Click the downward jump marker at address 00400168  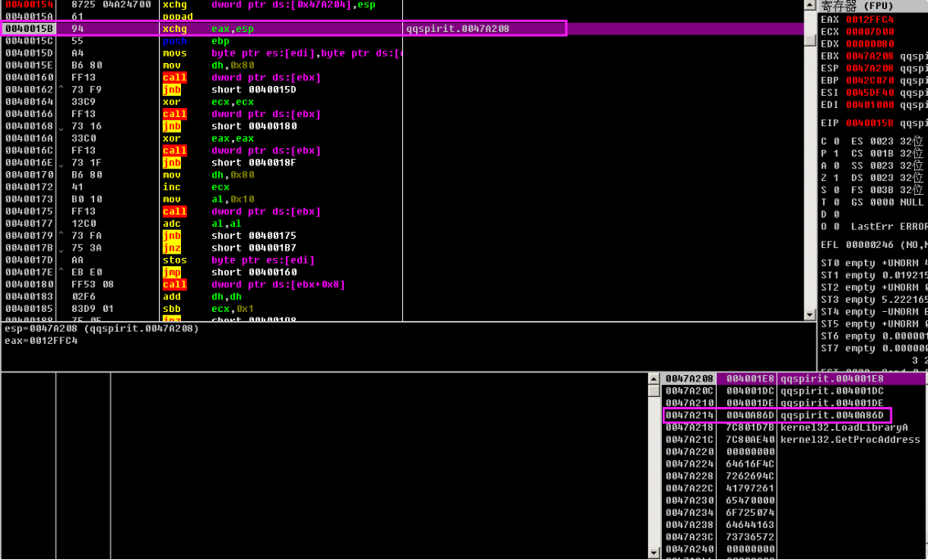click(x=61, y=127)
